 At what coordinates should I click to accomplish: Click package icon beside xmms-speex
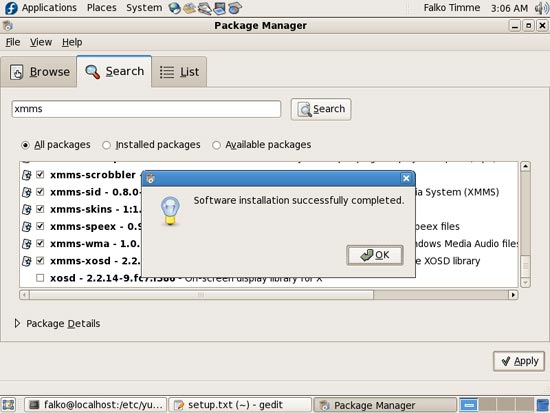(x=27, y=227)
